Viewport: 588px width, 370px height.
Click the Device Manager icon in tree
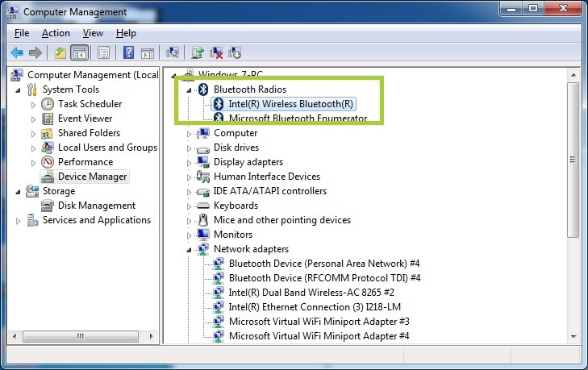pyautogui.click(x=48, y=177)
